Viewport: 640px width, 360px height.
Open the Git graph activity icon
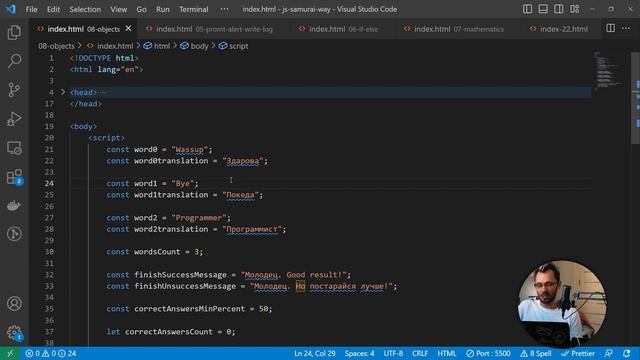14,234
